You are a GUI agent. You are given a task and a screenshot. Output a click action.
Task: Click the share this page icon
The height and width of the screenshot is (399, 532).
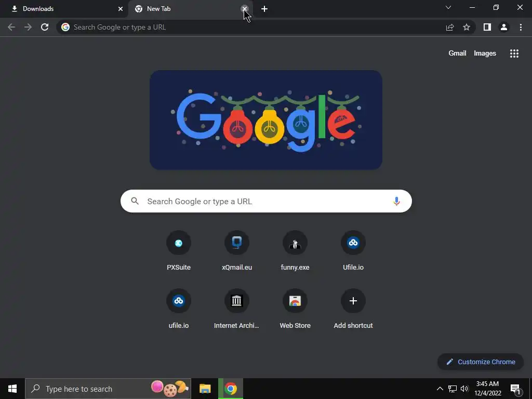tap(450, 27)
